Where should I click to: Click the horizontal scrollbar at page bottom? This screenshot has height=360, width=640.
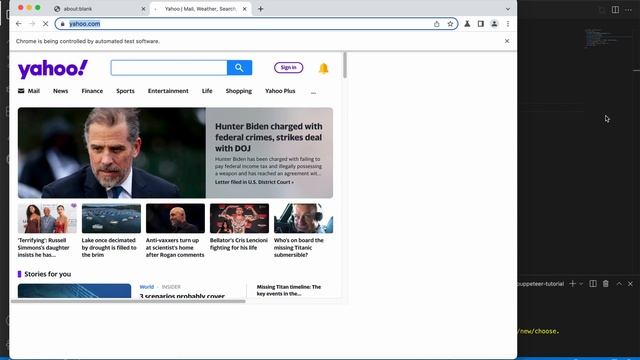pyautogui.click(x=129, y=301)
